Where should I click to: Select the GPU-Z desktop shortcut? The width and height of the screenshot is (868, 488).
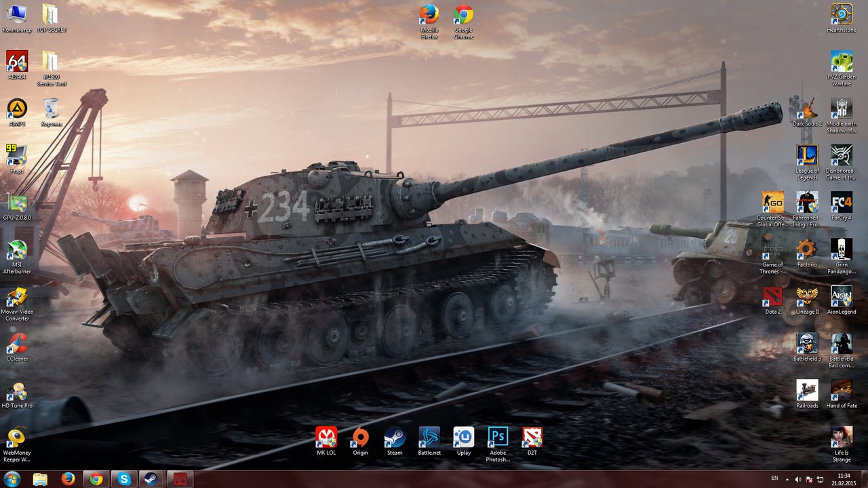pyautogui.click(x=16, y=207)
